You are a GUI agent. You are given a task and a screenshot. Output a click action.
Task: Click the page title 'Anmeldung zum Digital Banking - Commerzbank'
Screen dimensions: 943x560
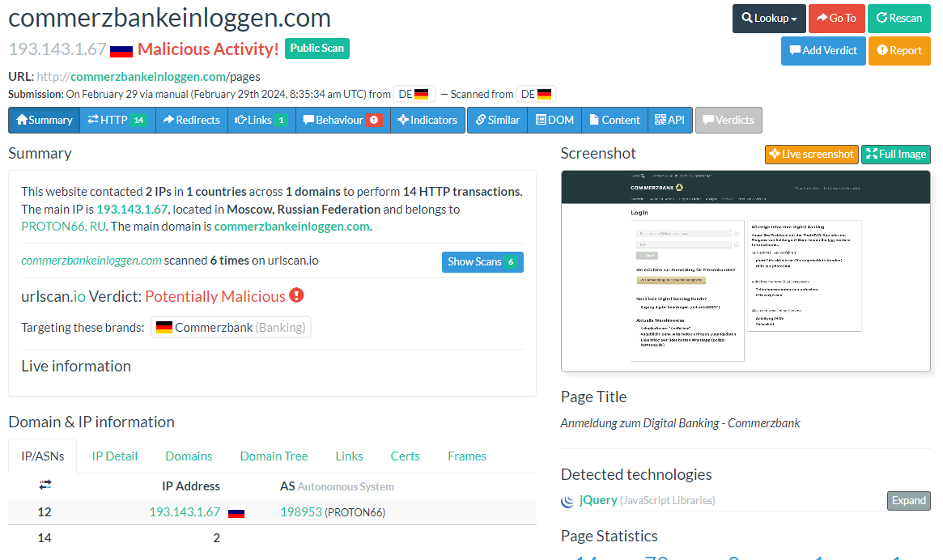tap(680, 423)
